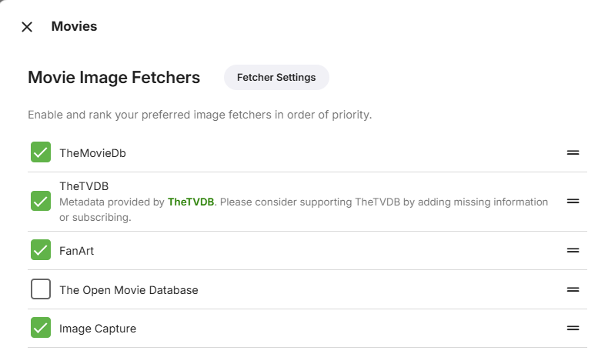Click the TheTVDB drag handle icon
The width and height of the screenshot is (608, 364).
click(573, 201)
